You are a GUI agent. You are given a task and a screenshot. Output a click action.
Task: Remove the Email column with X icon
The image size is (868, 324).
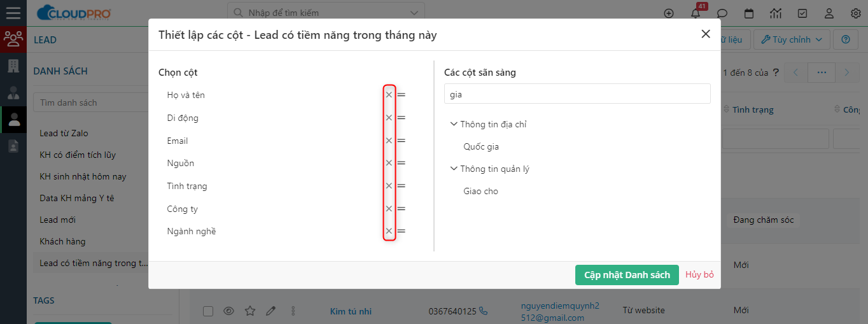click(389, 141)
